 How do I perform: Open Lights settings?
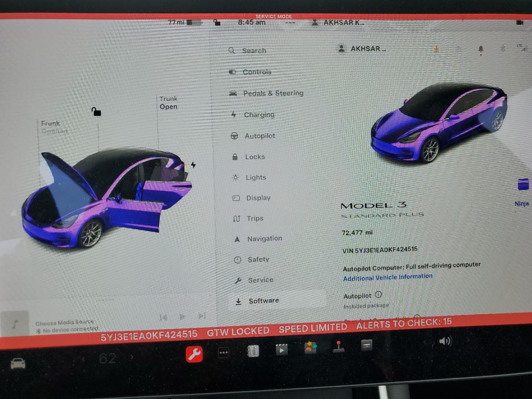[249, 177]
